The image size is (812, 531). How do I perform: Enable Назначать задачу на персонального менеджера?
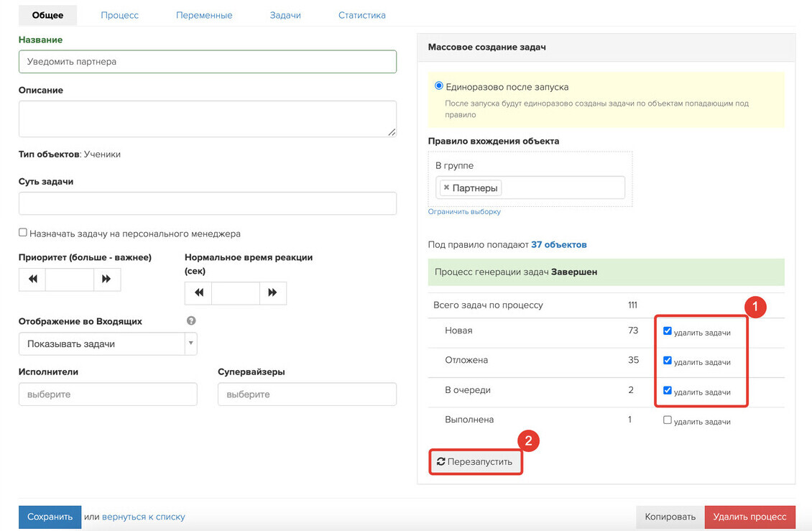click(x=23, y=233)
